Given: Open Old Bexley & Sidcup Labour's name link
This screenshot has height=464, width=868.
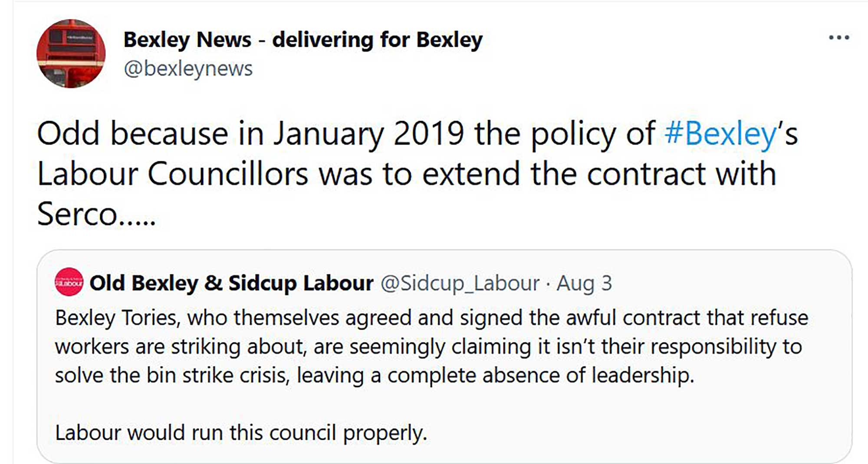Looking at the screenshot, I should (231, 283).
